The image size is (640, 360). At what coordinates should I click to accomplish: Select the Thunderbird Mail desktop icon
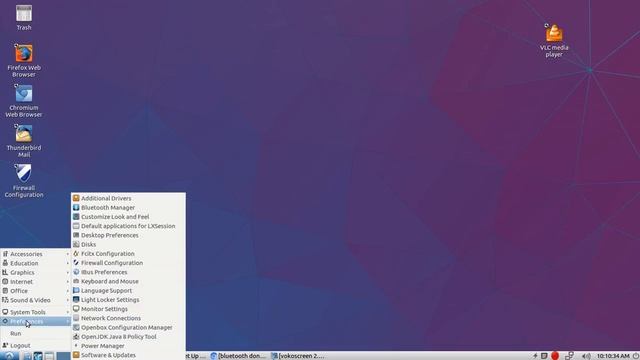click(24, 141)
